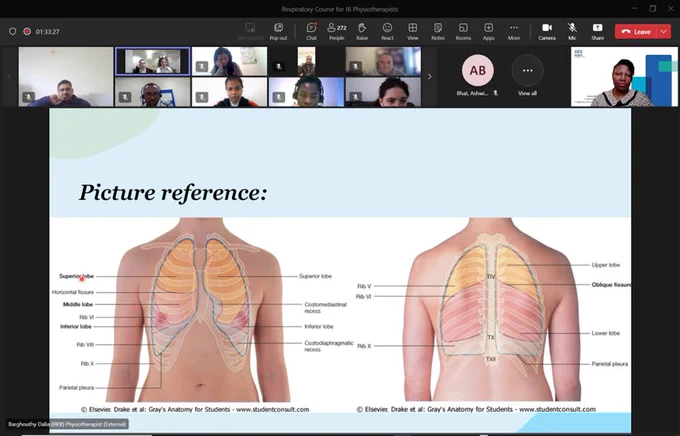Go to previous page of participant videos
The image size is (680, 436).
pyautogui.click(x=10, y=76)
